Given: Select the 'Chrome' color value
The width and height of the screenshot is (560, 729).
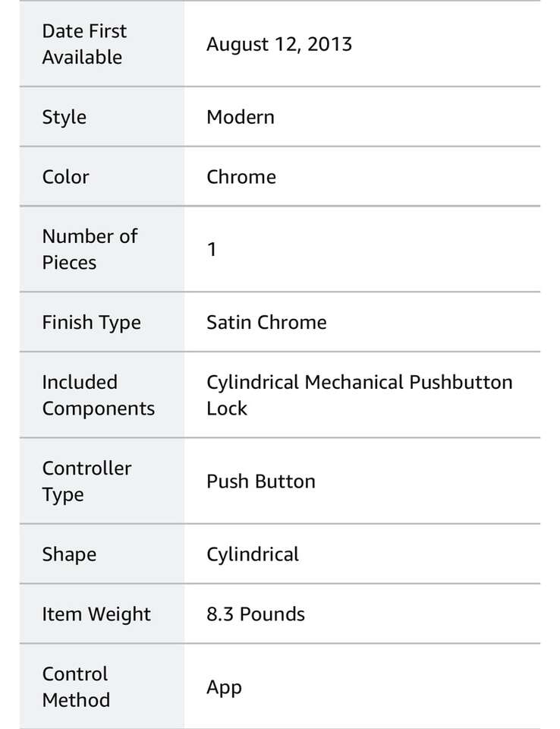Looking at the screenshot, I should (241, 177).
